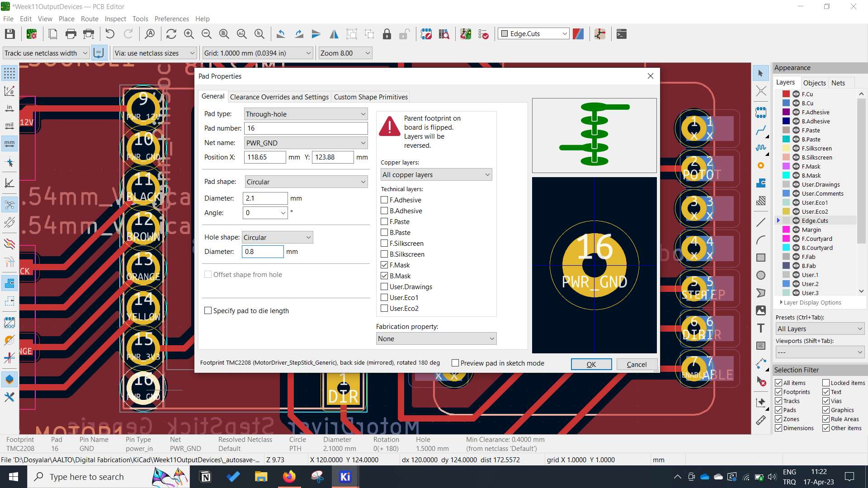The width and height of the screenshot is (868, 488).
Task: Check the F.Adhesive technical layer
Action: 384,200
